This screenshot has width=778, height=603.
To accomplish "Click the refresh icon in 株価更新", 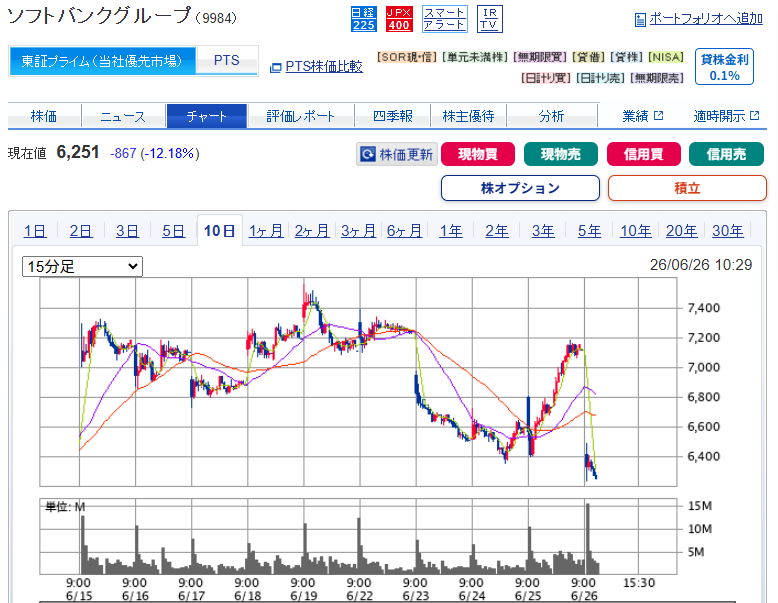I will 368,154.
